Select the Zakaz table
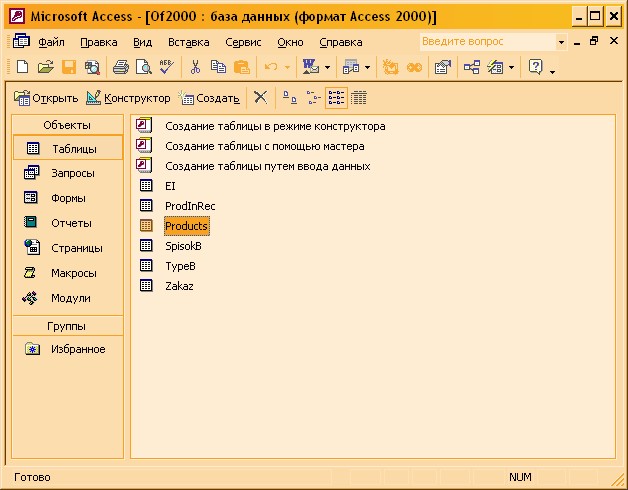 [x=179, y=286]
